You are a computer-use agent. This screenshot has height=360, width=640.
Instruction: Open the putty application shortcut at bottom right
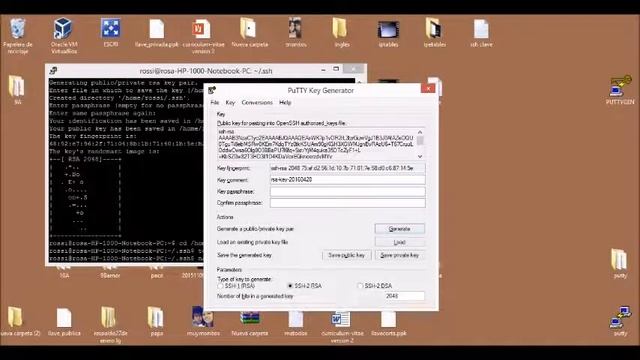pos(621,317)
